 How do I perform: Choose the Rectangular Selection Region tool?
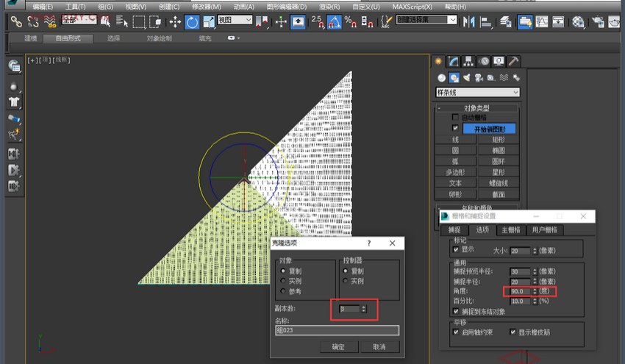(x=139, y=21)
